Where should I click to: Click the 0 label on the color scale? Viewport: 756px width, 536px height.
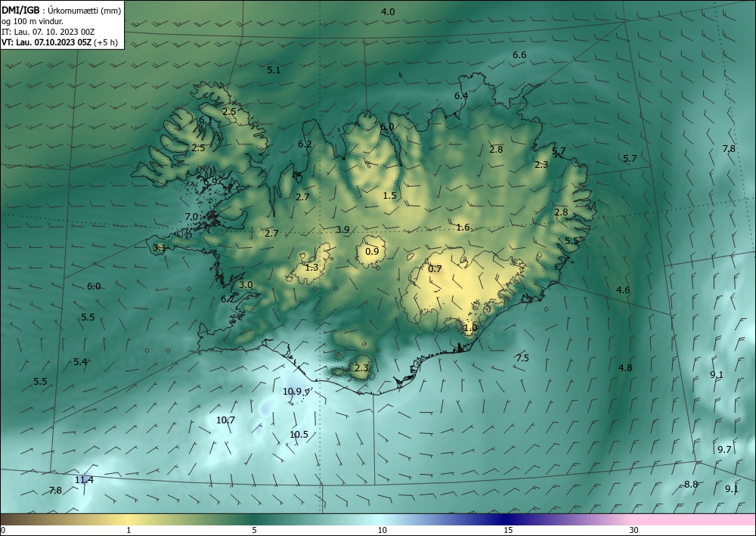pos(3,530)
